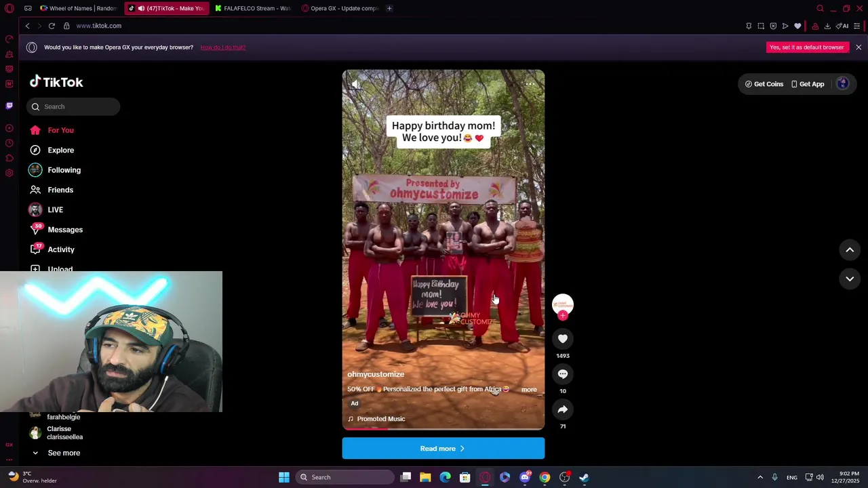868x488 pixels.
Task: Open Opera account profile icon
Action: click(815, 26)
